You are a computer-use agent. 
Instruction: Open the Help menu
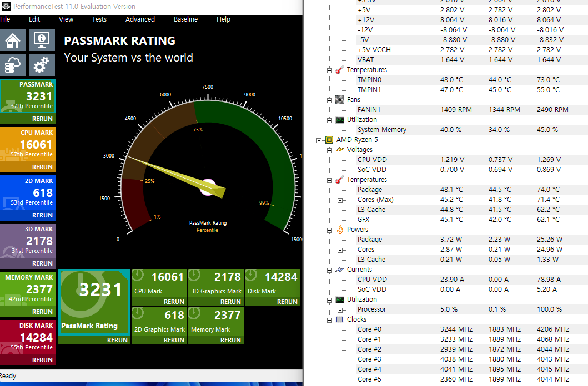(x=224, y=19)
